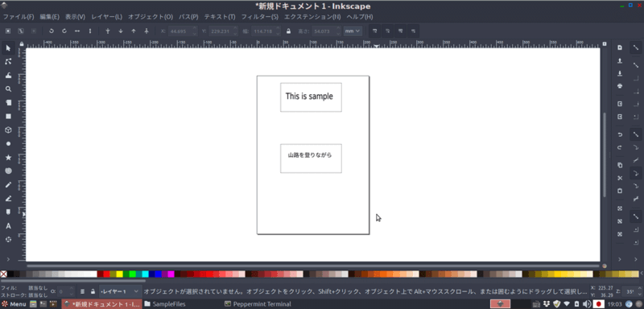Select the Zoom magnifier tool
644x309 pixels.
tap(8, 89)
